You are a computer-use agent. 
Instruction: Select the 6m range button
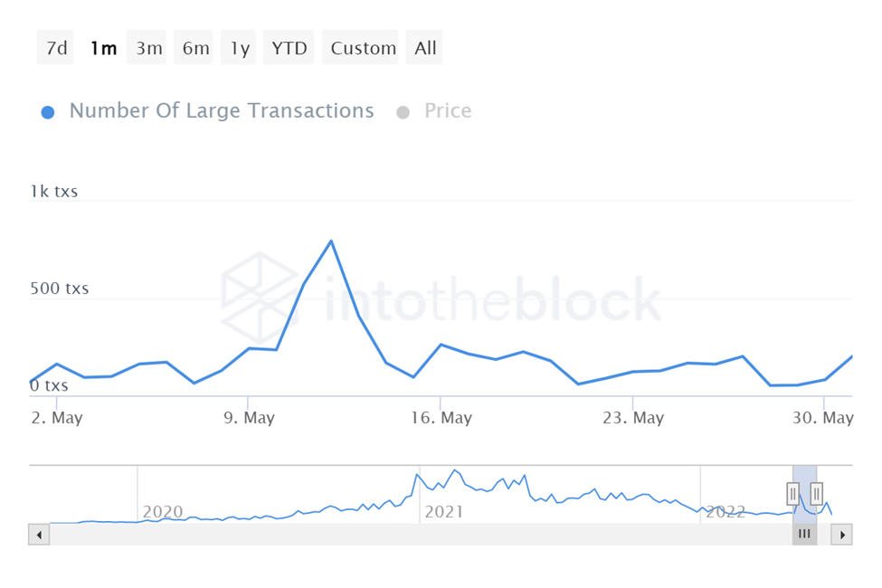(x=195, y=48)
